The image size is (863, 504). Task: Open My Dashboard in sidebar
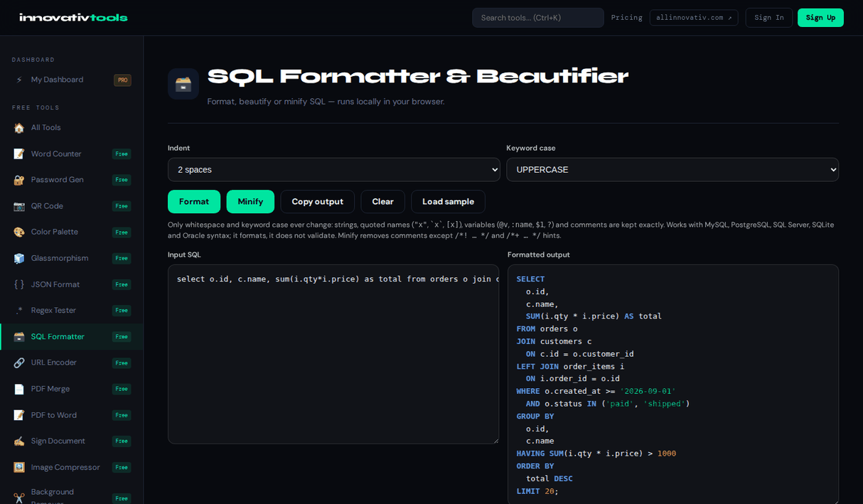tap(72, 80)
